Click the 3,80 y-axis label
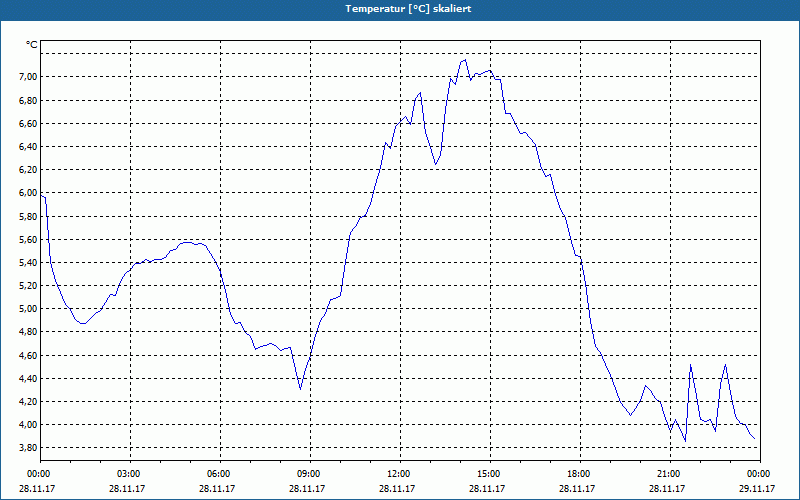Image resolution: width=800 pixels, height=500 pixels. point(28,447)
